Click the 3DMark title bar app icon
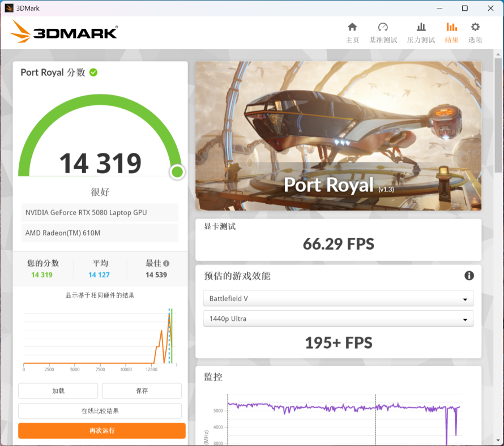Image resolution: width=504 pixels, height=446 pixels. tap(9, 8)
